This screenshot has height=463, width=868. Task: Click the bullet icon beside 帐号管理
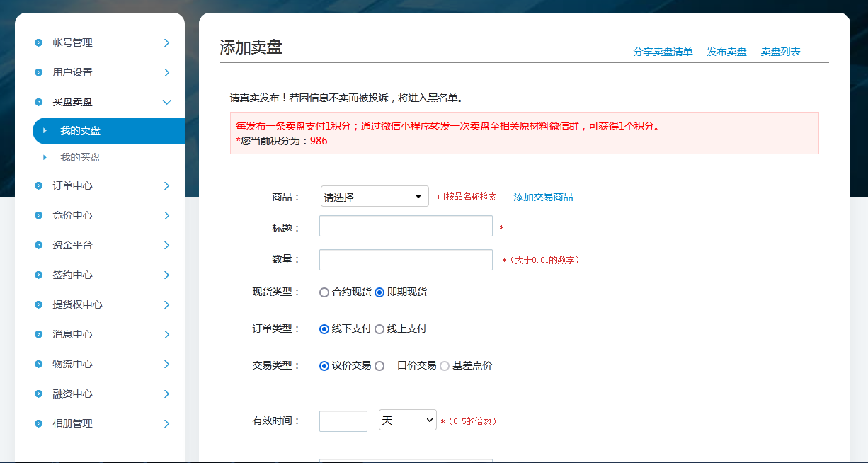click(38, 42)
